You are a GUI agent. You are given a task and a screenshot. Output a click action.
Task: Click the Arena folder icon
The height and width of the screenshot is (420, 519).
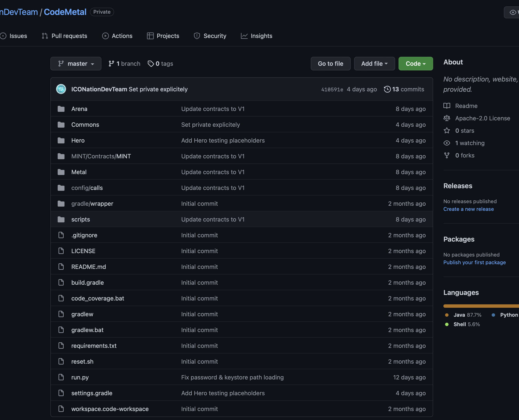coord(61,109)
